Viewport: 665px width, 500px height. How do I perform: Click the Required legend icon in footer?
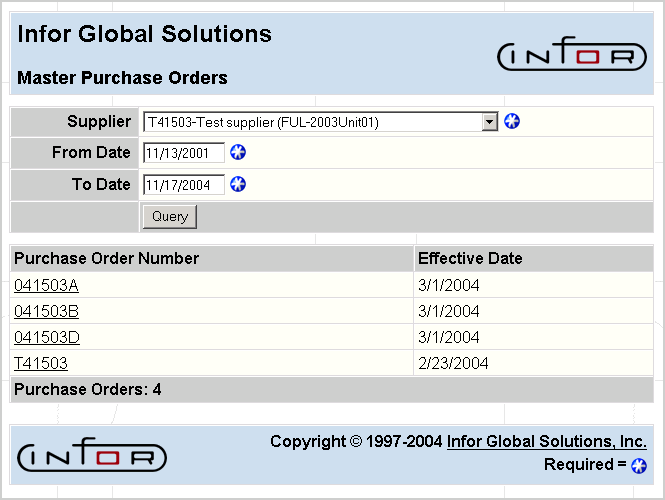639,466
